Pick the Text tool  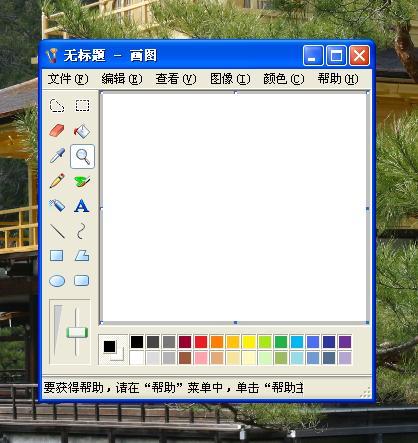tap(82, 206)
